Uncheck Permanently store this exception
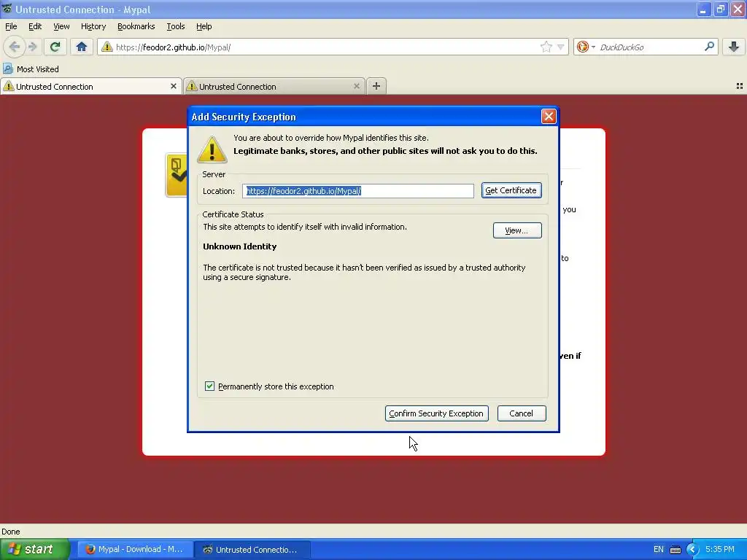The height and width of the screenshot is (560, 747). pos(209,386)
